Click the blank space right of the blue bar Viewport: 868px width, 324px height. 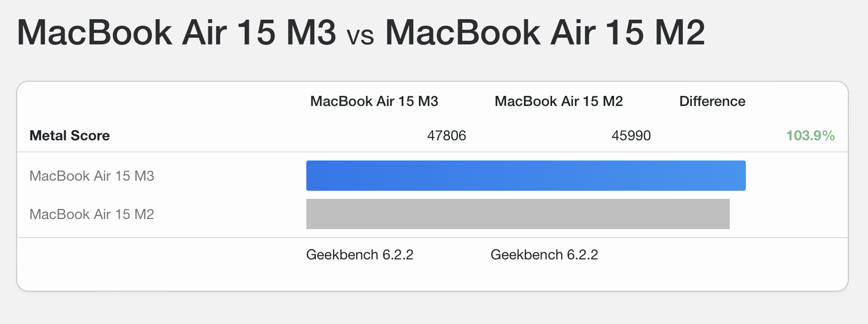coord(796,176)
